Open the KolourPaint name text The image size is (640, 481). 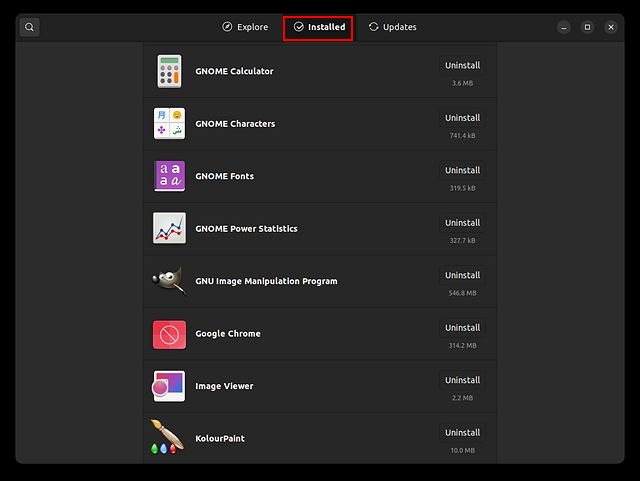(220, 439)
